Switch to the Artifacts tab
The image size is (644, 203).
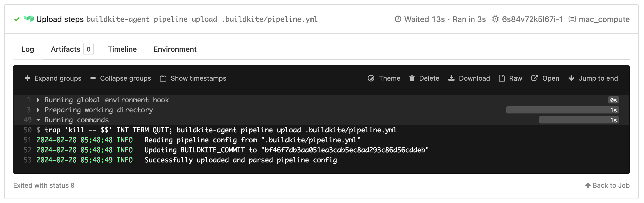click(x=66, y=49)
